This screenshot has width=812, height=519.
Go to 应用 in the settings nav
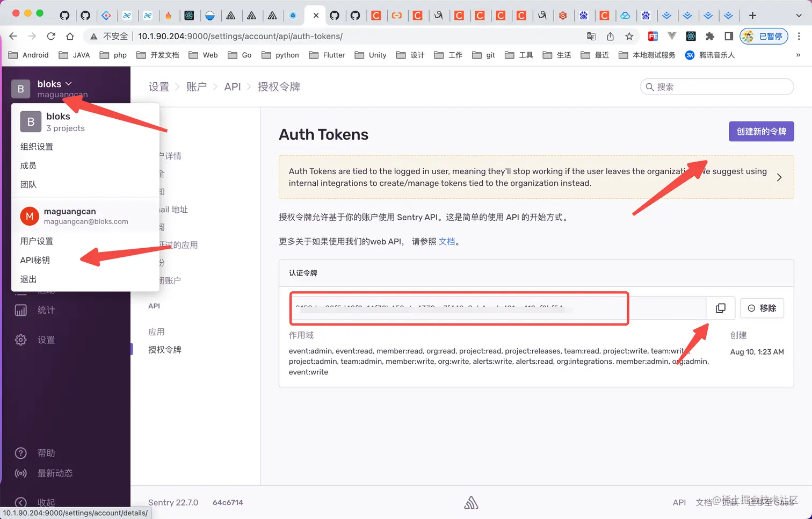pyautogui.click(x=156, y=332)
